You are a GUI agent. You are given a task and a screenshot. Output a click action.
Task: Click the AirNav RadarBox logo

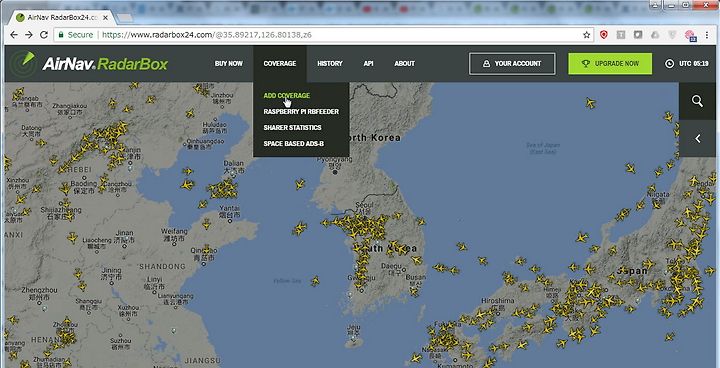pyautogui.click(x=90, y=63)
